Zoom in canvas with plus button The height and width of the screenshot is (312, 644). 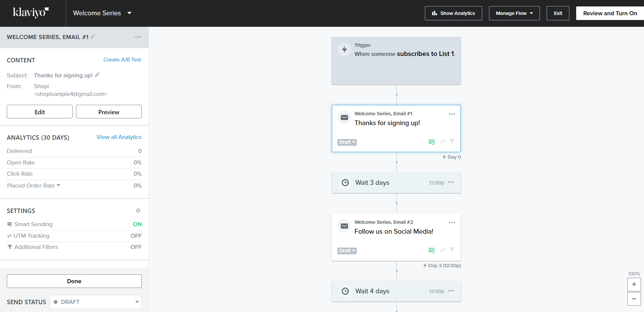click(634, 285)
